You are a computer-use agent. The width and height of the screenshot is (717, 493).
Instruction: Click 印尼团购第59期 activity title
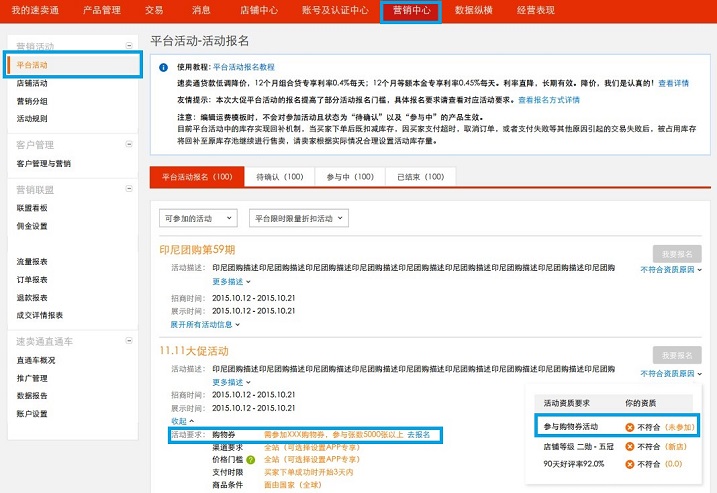tap(197, 250)
